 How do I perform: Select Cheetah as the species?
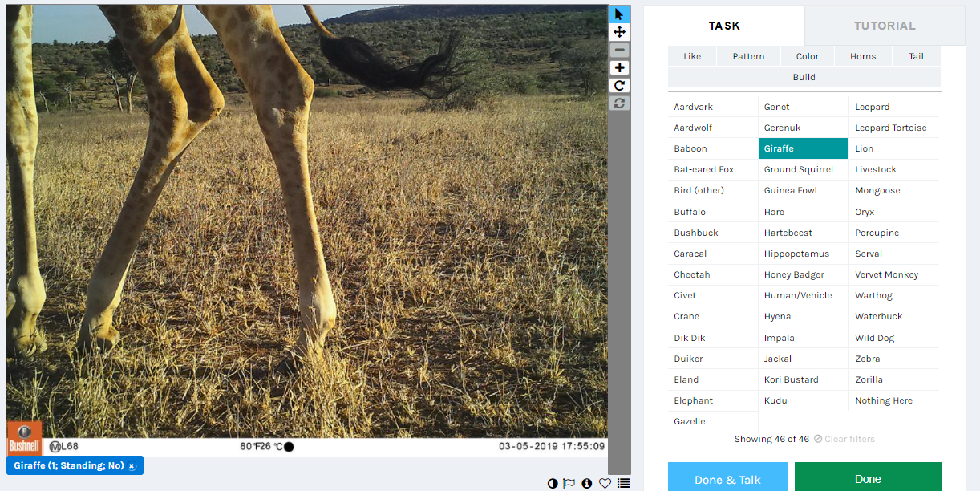tap(713, 274)
